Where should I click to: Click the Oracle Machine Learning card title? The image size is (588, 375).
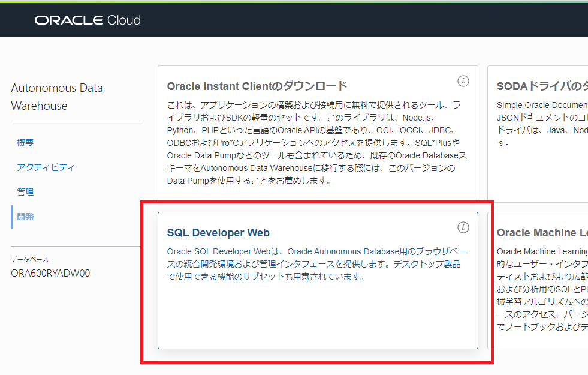tap(542, 233)
